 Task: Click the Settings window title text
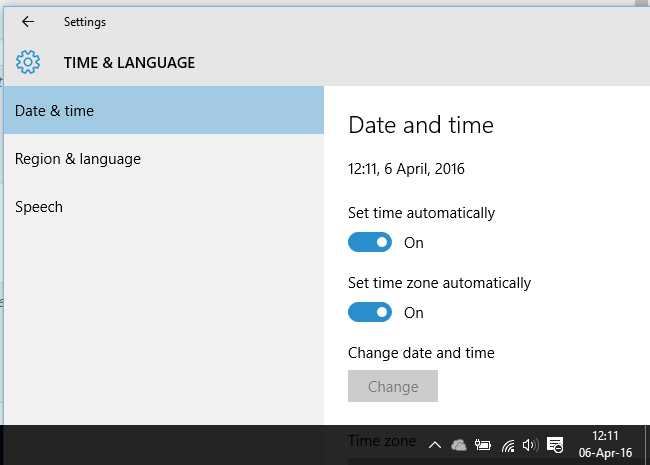[85, 22]
